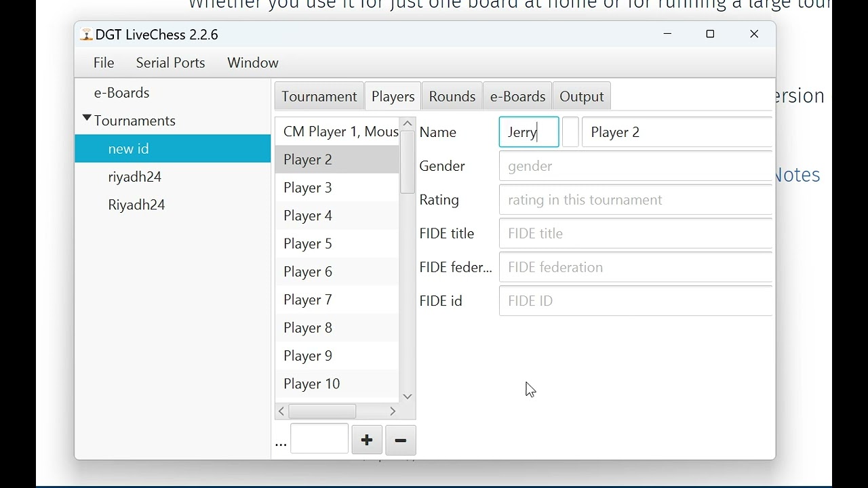Select Player 8 in the list

pos(337,328)
